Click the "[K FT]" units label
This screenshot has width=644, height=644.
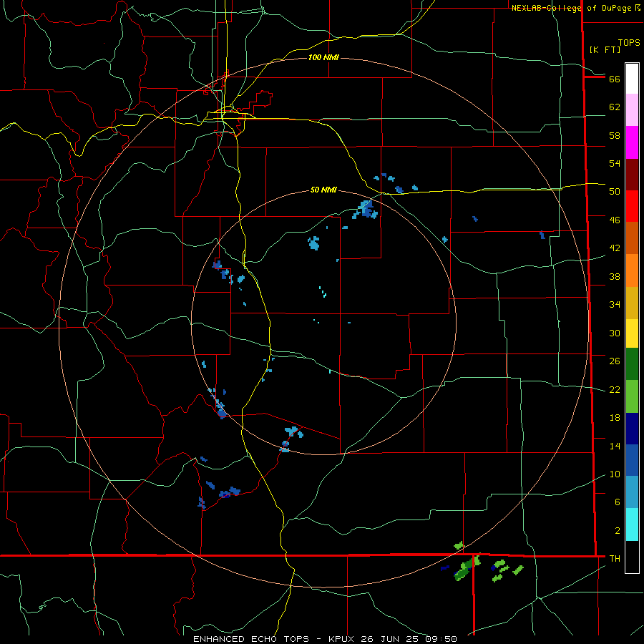point(605,49)
